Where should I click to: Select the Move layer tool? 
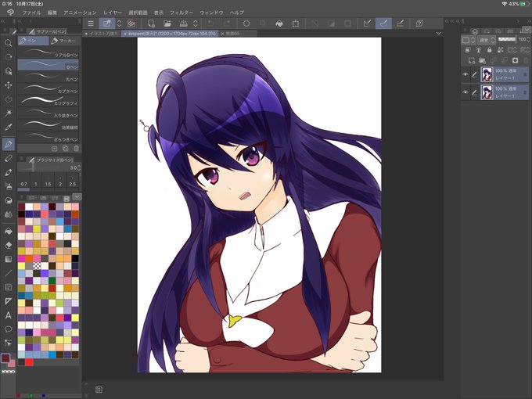8,84
